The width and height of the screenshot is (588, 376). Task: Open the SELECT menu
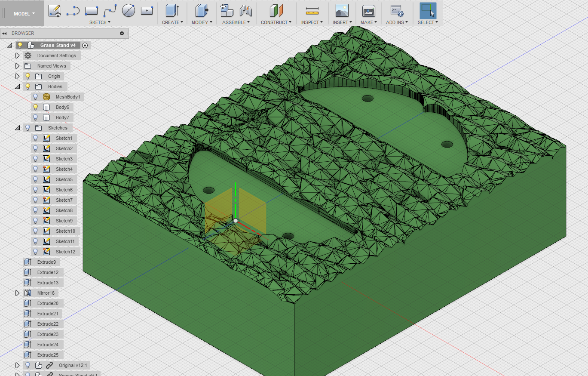coord(428,22)
